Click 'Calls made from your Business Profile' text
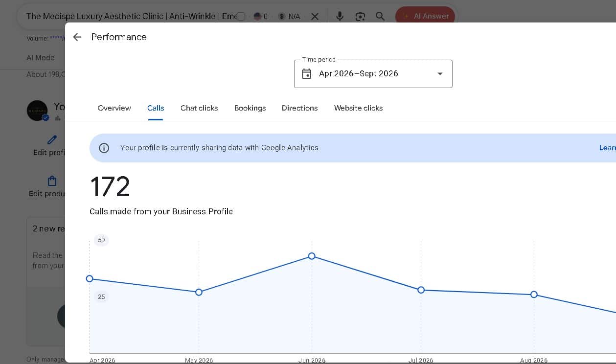Image resolution: width=616 pixels, height=364 pixels. tap(161, 212)
